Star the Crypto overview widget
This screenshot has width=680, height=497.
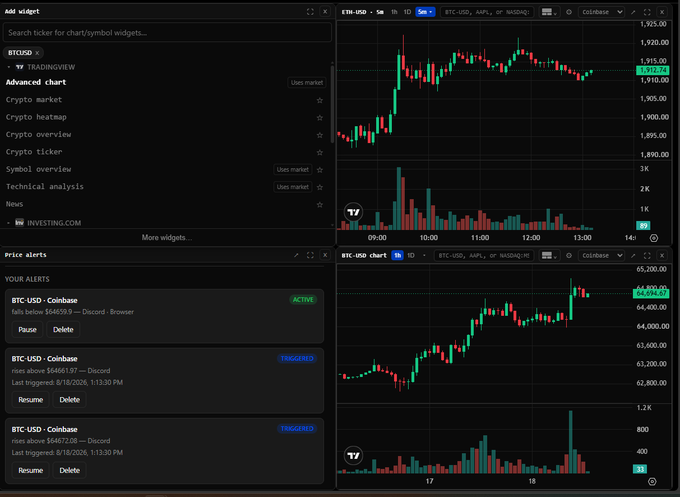click(x=320, y=135)
